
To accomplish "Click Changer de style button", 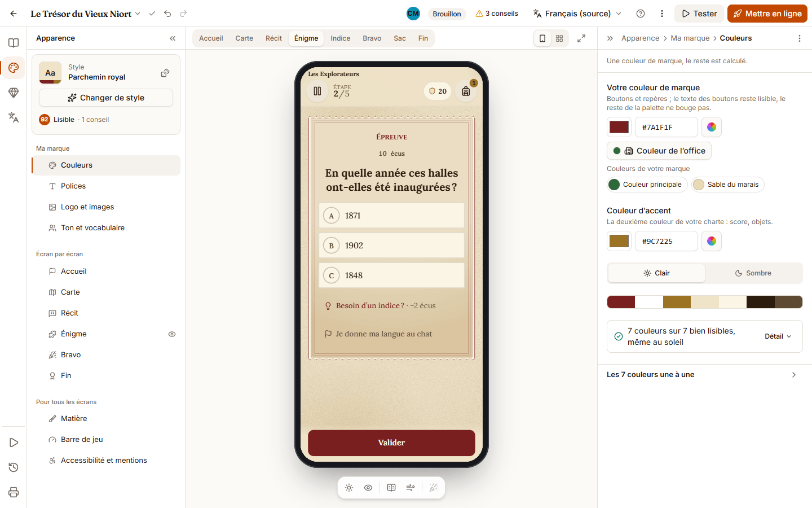I will click(x=106, y=98).
